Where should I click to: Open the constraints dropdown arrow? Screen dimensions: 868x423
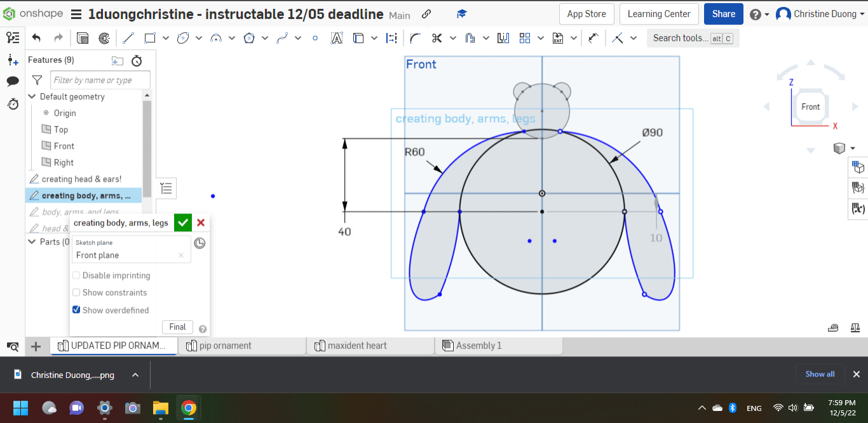(634, 38)
